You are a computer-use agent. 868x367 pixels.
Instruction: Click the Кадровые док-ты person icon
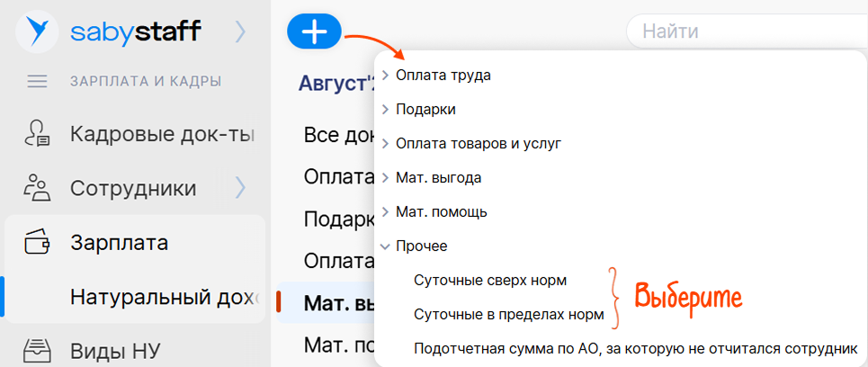coord(38,135)
